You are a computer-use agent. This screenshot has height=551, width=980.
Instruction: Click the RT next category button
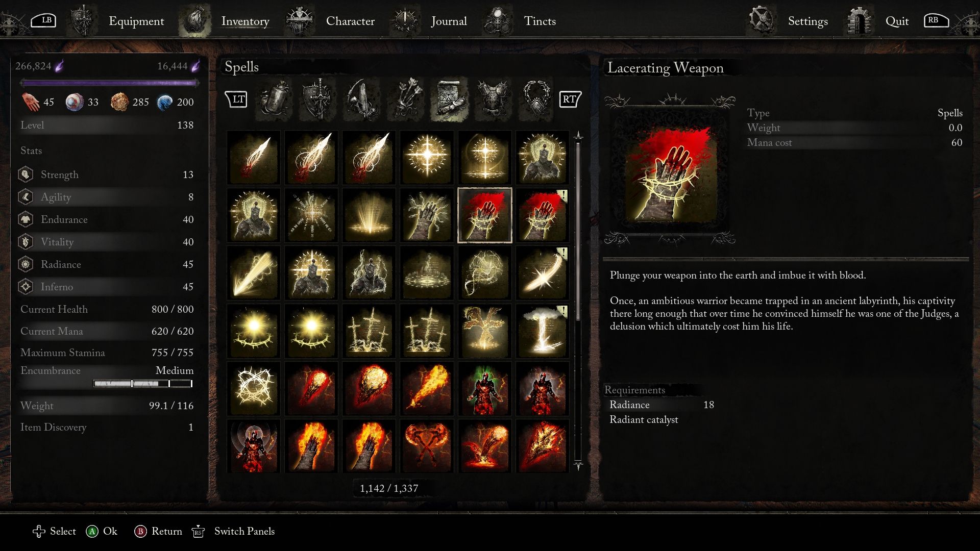click(570, 99)
